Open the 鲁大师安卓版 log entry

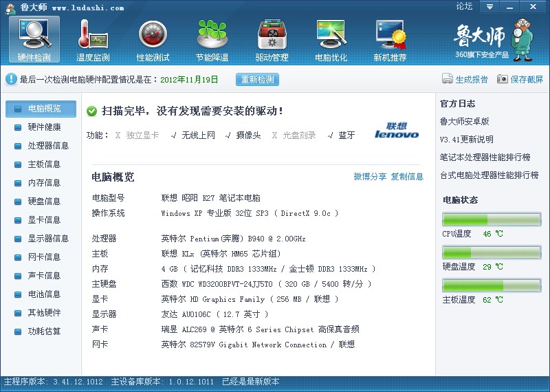click(x=465, y=122)
